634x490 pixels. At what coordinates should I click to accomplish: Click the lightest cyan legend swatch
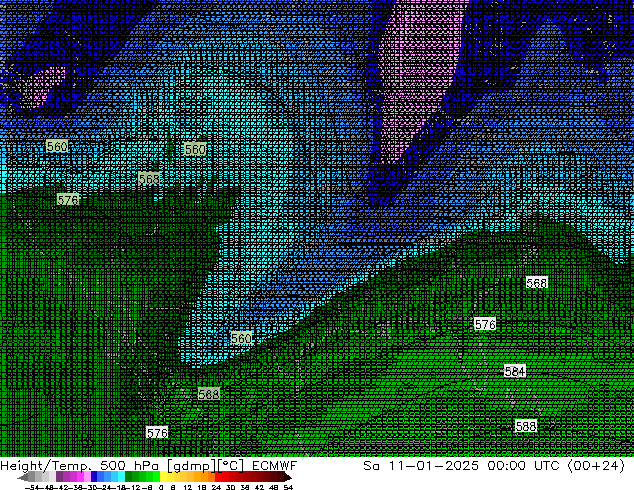121,477
